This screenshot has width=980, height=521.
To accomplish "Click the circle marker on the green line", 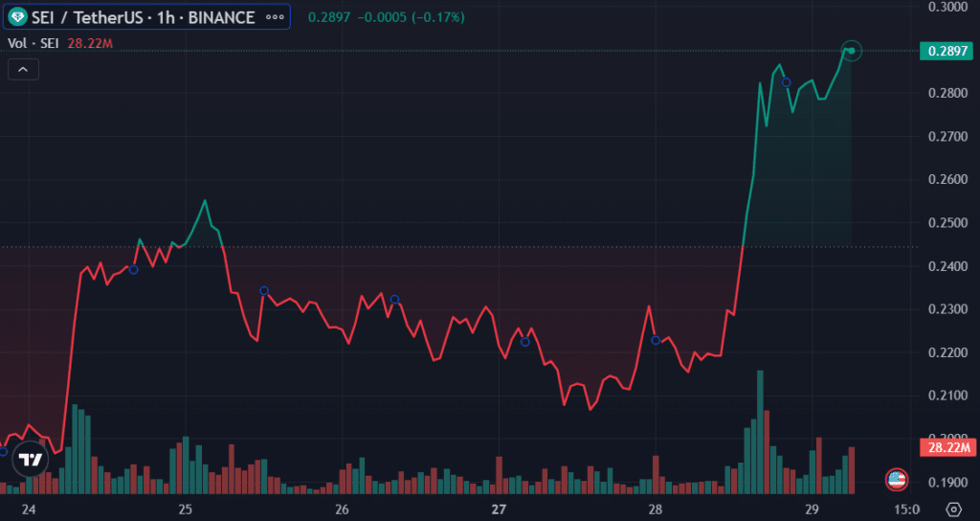I will (787, 82).
